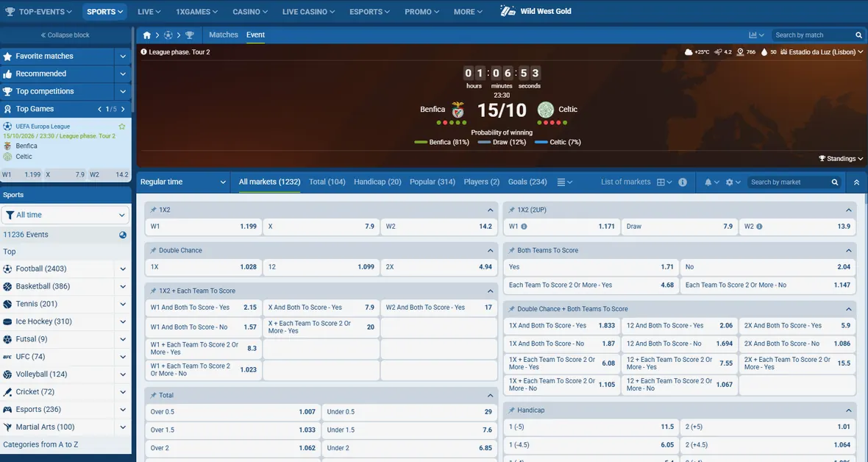Open the All time filter dropdown
This screenshot has height=462, width=868.
coord(65,215)
